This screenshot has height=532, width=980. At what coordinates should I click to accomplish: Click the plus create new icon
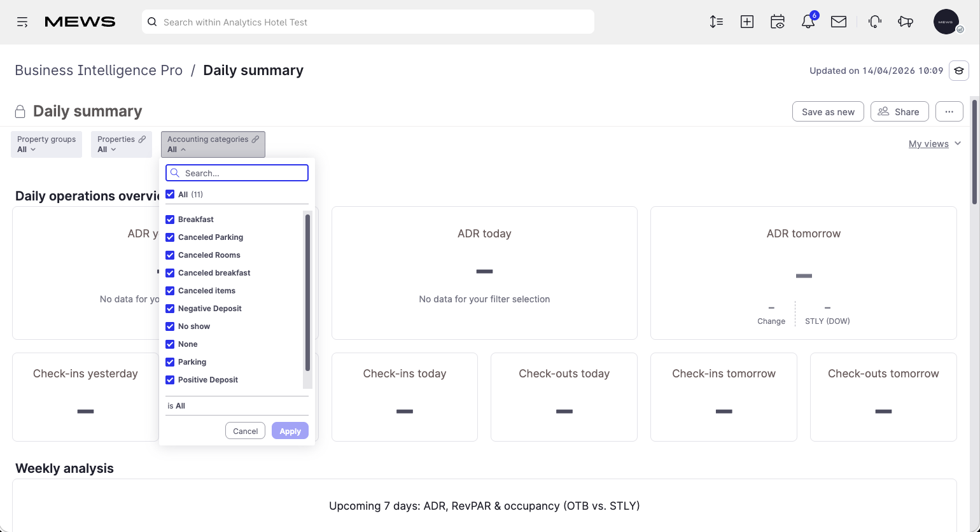[747, 22]
